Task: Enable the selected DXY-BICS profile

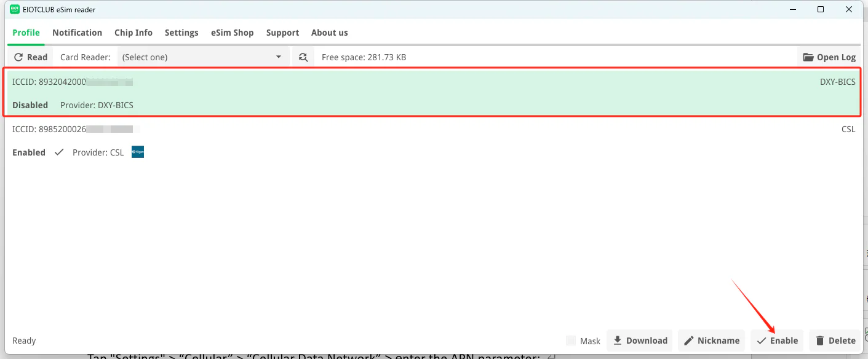Action: tap(777, 341)
